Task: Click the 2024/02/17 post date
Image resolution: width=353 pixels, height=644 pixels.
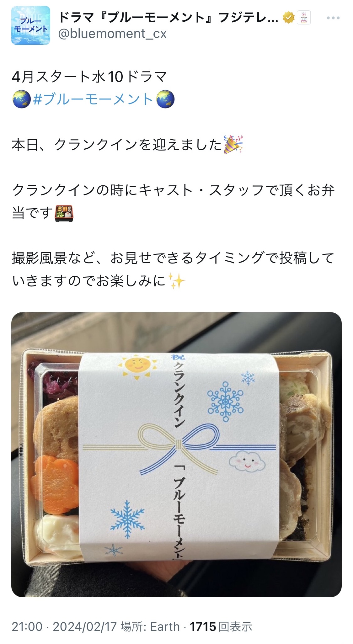Action: [85, 627]
